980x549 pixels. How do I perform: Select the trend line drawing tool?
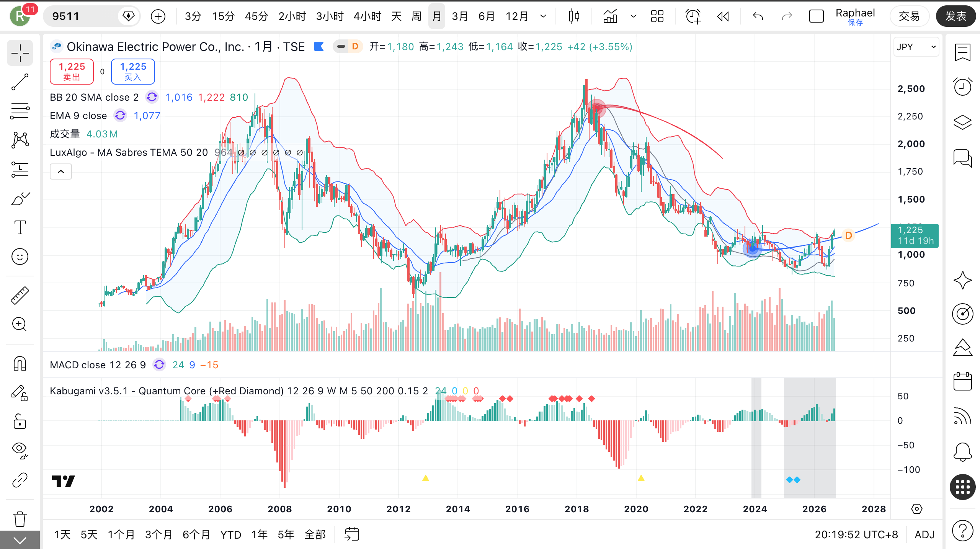[x=20, y=82]
